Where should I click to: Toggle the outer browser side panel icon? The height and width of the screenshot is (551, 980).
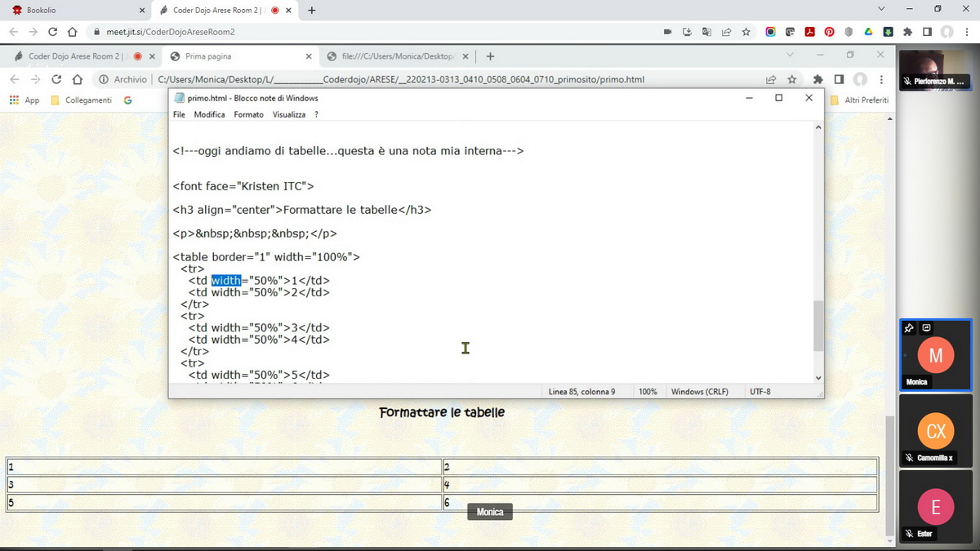[927, 32]
